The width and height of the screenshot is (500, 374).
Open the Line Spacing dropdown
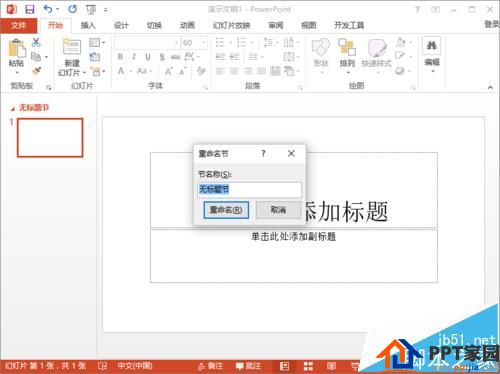pos(271,43)
